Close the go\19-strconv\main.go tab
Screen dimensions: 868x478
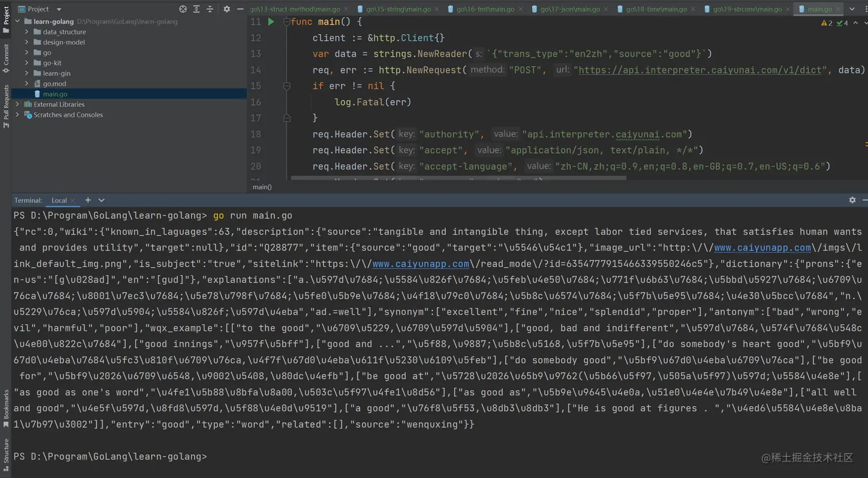(x=788, y=9)
